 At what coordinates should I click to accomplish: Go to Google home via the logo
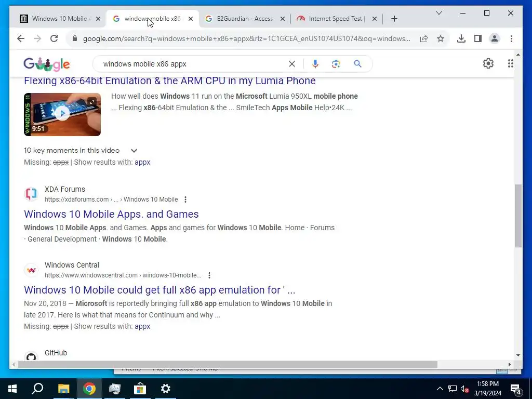pyautogui.click(x=46, y=64)
